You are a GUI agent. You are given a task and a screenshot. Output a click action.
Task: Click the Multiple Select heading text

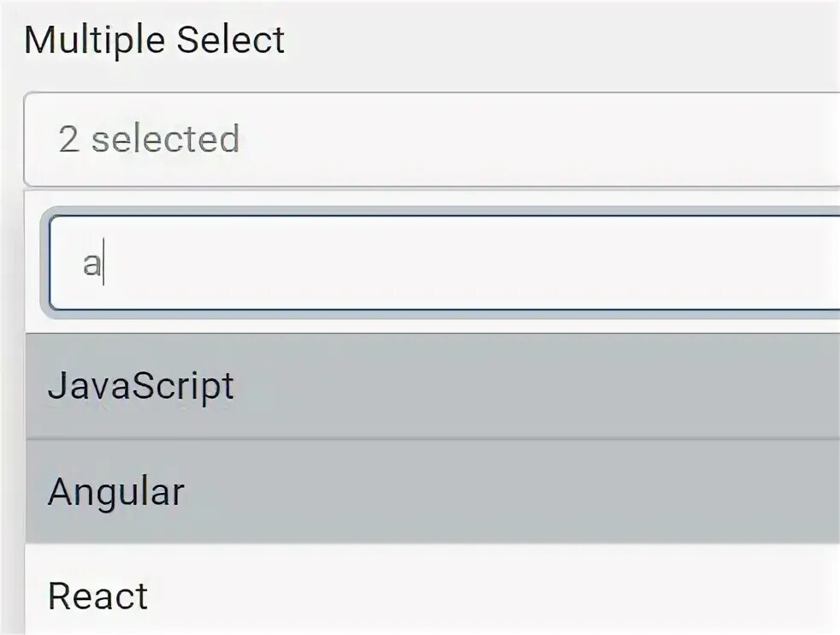(154, 41)
